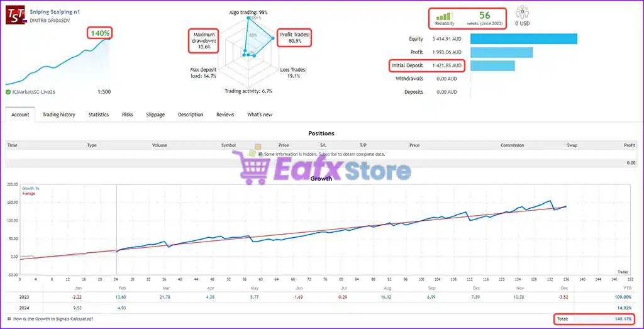Screen dimensions: 644x329
Task: Click the Commission column header
Action: (512, 145)
